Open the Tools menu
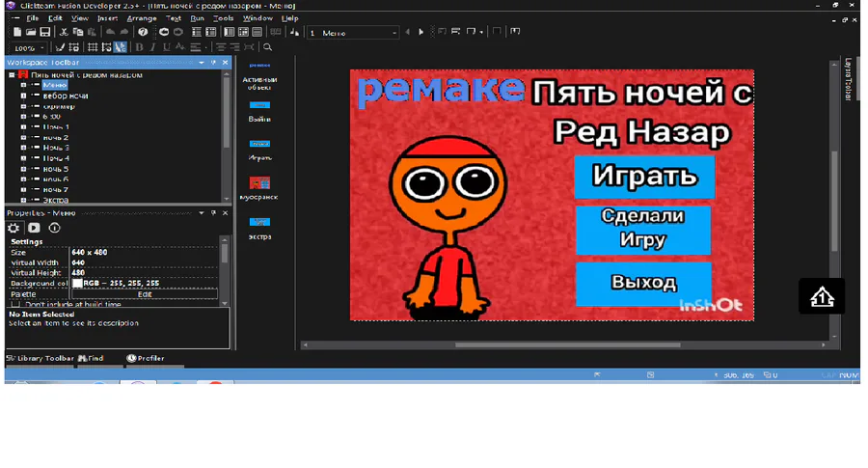The image size is (868, 468). 223,18
